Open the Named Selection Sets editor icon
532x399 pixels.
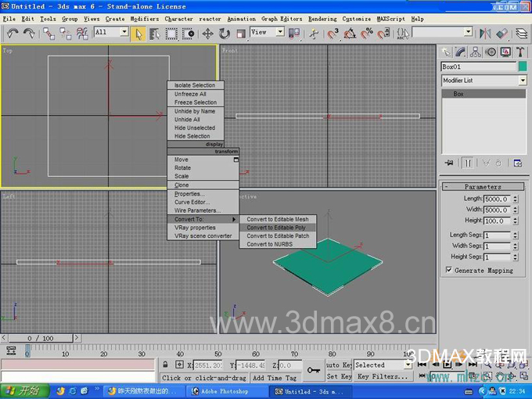pyautogui.click(x=403, y=34)
